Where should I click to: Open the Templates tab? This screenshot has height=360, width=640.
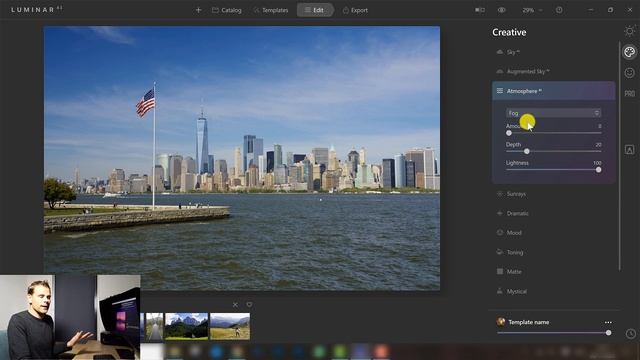[271, 10]
